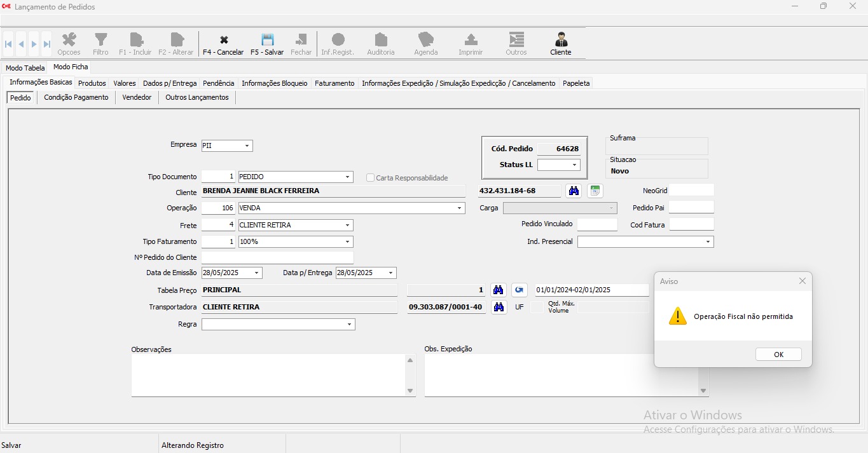Open the Operação VENDA dropdown
The width and height of the screenshot is (868, 453).
[x=460, y=208]
